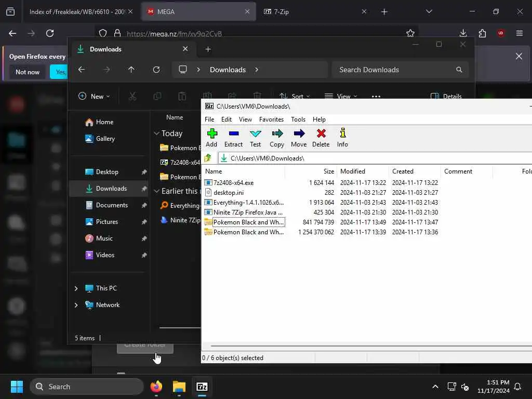Select Pokemon folder sized 841 794 739

click(248, 222)
